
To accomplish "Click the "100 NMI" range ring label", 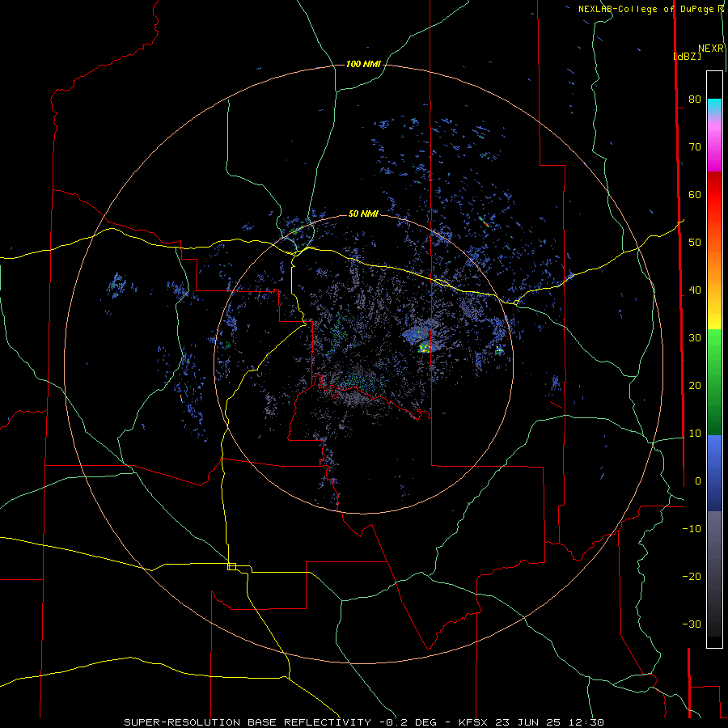I will click(x=363, y=64).
